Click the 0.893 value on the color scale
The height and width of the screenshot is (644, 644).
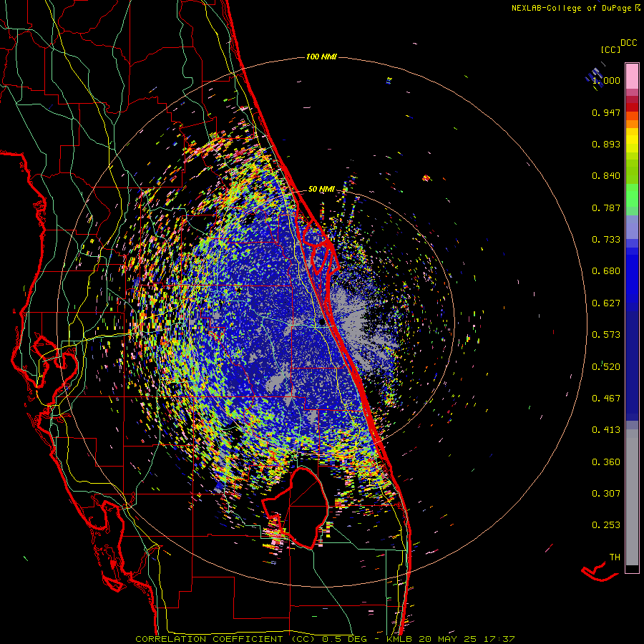tap(606, 144)
